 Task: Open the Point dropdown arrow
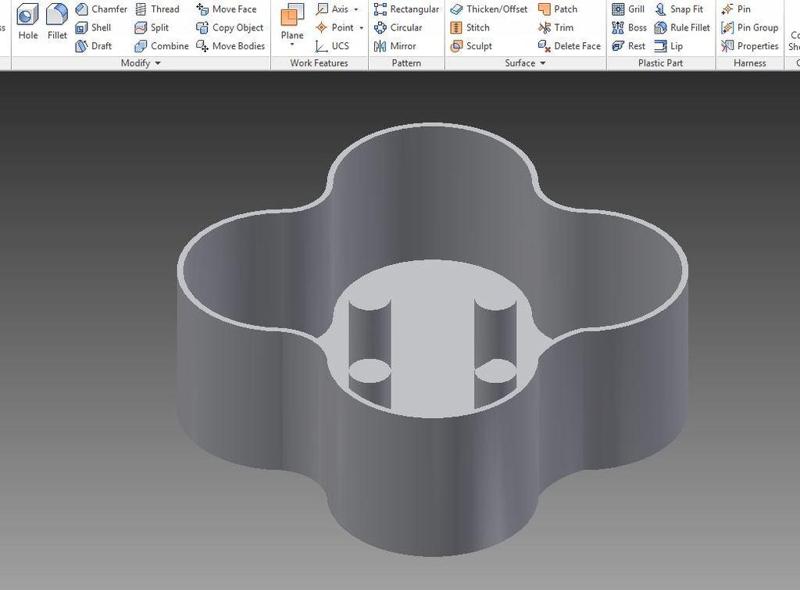tap(361, 28)
